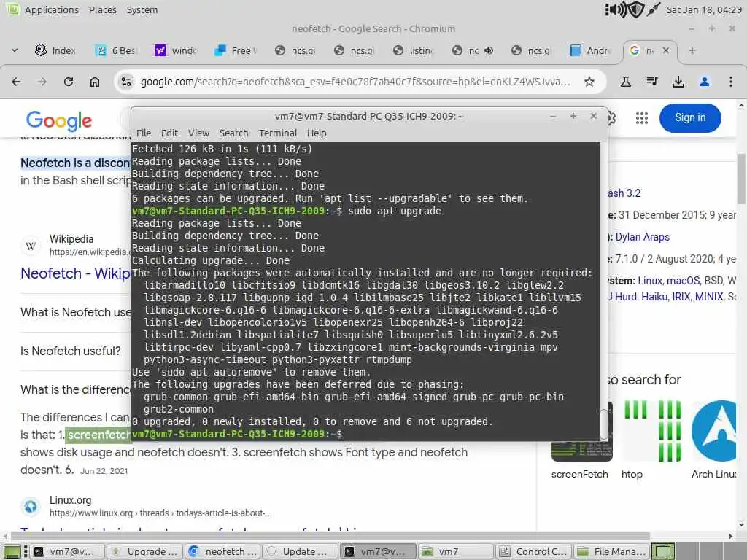This screenshot has height=560, width=747.
Task: Click the network connection icon in system tray
Action: click(x=653, y=9)
